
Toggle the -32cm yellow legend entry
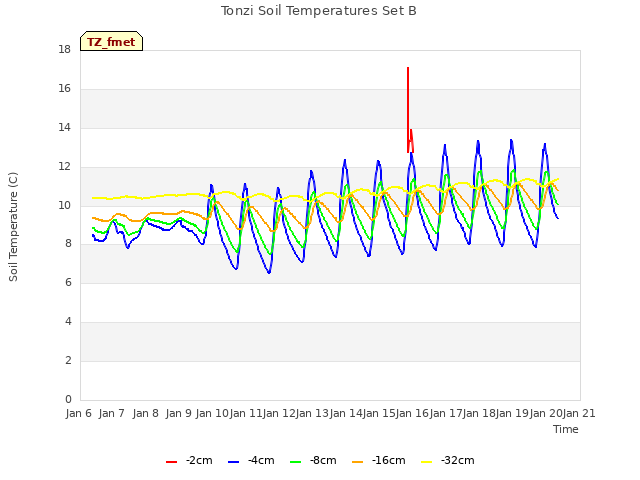[x=447, y=461]
